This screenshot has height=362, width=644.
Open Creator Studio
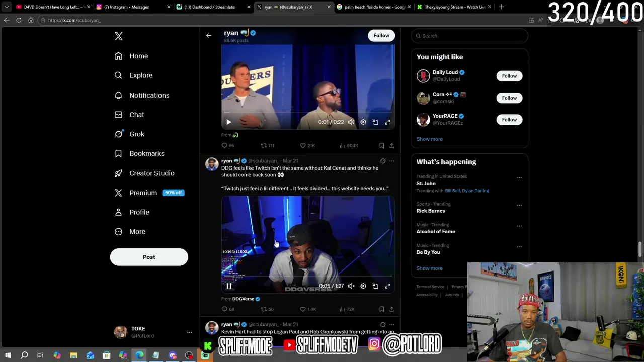point(144,173)
